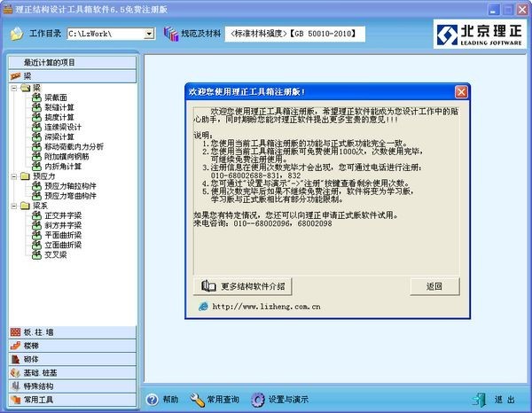This screenshot has height=413, width=532.
Task: Click the 返回 button in dialog
Action: coord(434,286)
